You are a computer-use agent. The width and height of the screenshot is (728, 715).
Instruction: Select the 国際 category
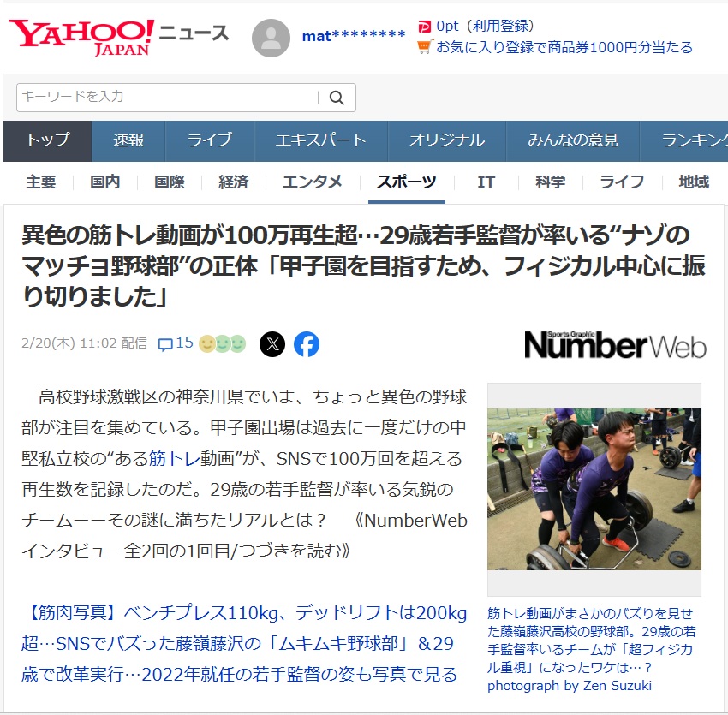pos(169,182)
